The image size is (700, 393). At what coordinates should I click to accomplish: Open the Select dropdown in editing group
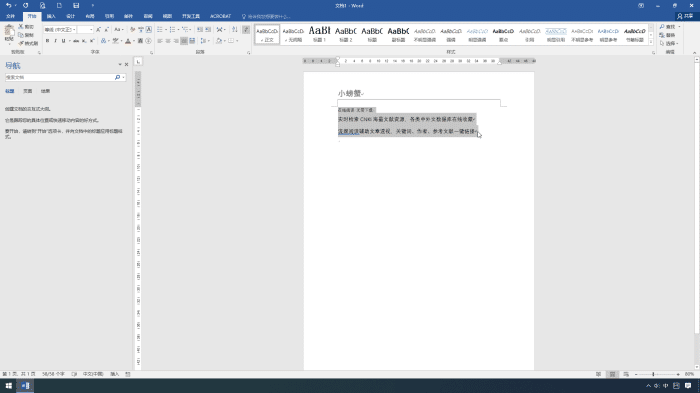pyautogui.click(x=669, y=43)
